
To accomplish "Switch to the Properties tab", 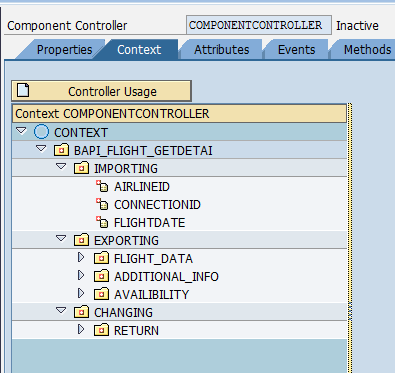I will pos(64,50).
